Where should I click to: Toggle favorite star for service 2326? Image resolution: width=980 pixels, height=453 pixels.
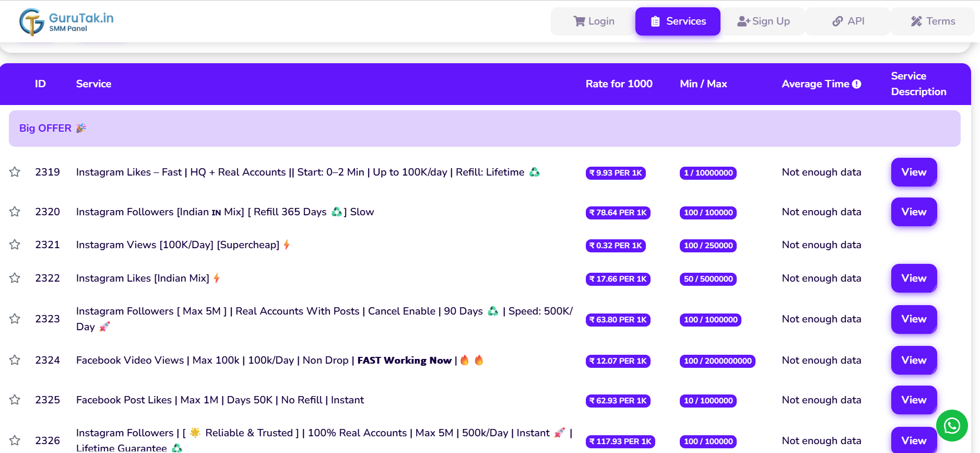pyautogui.click(x=15, y=440)
